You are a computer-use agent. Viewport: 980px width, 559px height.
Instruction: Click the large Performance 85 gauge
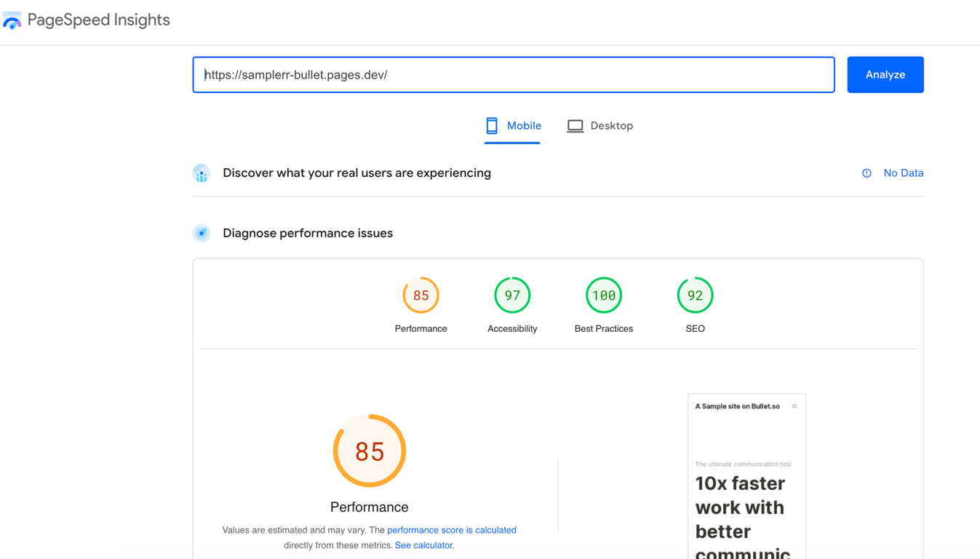tap(370, 451)
